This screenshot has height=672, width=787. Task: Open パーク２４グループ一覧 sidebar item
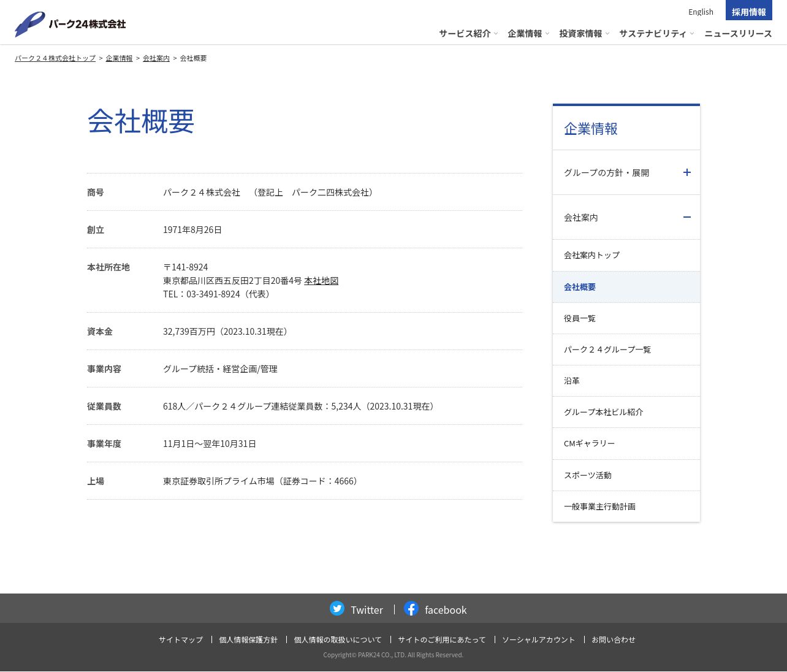tap(607, 349)
